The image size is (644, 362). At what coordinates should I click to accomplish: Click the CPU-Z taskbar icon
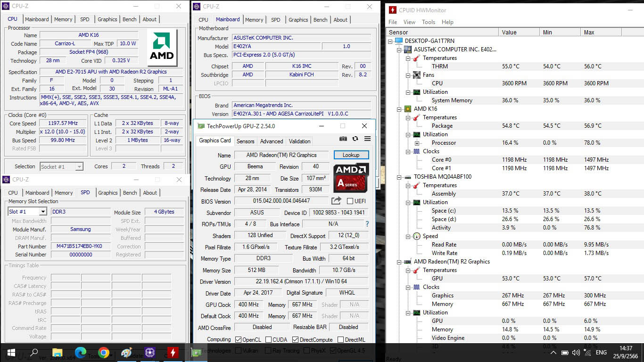coord(150,353)
